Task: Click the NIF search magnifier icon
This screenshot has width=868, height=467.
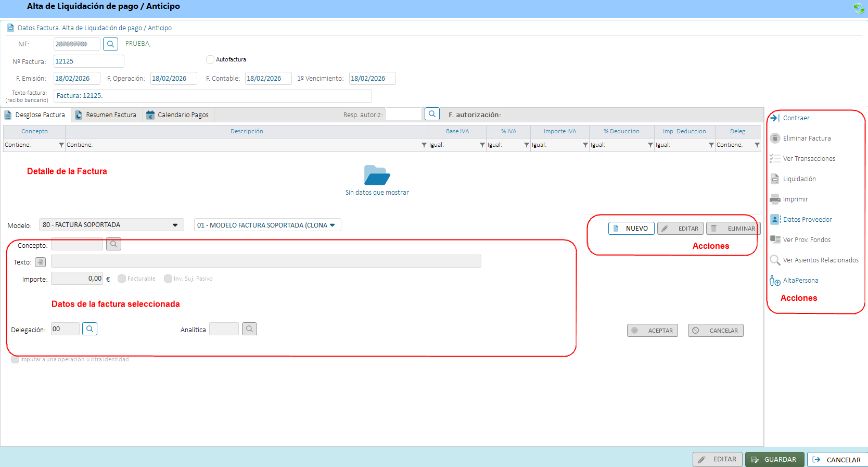Action: [x=110, y=44]
